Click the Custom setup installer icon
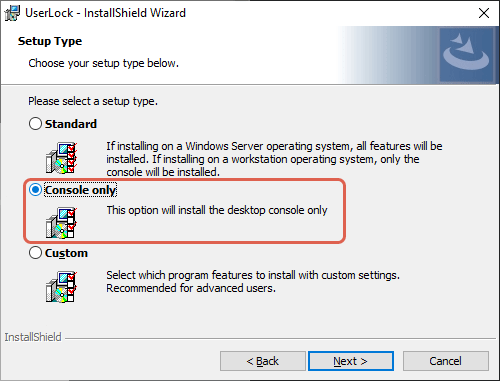500x381 pixels. [62, 287]
